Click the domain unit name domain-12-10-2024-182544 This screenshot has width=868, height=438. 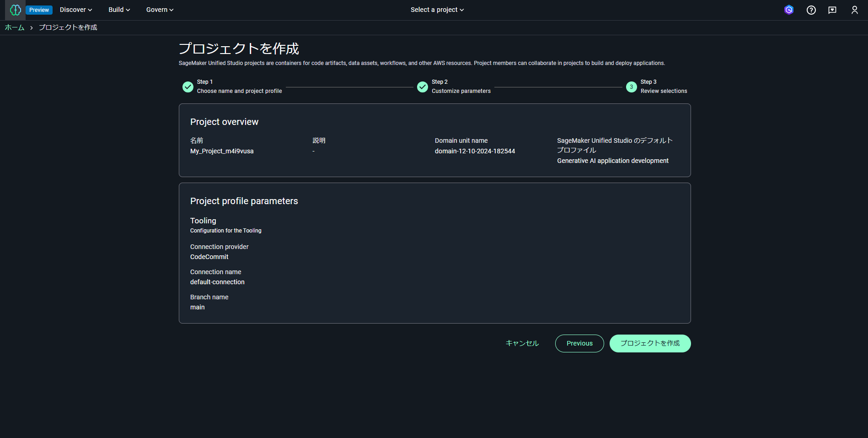click(x=475, y=151)
